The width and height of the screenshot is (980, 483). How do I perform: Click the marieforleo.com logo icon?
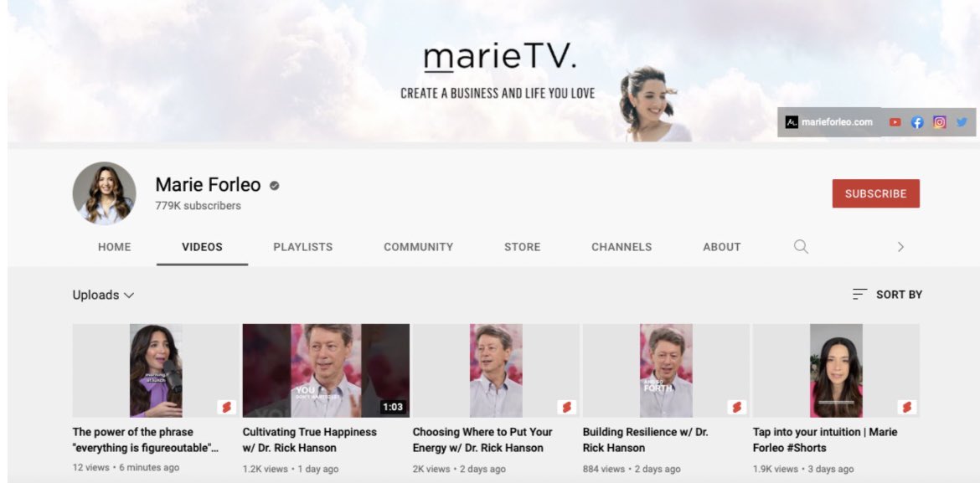click(x=792, y=122)
